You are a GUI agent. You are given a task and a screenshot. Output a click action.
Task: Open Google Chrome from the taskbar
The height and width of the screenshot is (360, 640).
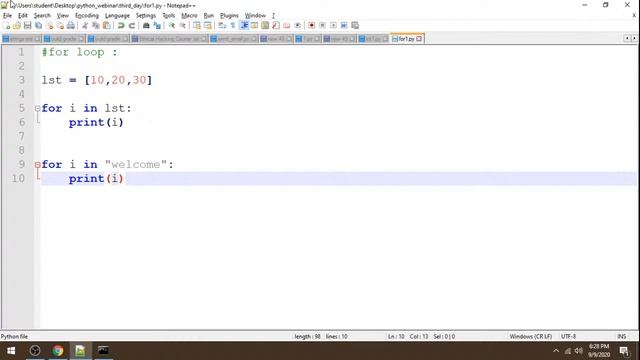click(x=58, y=351)
